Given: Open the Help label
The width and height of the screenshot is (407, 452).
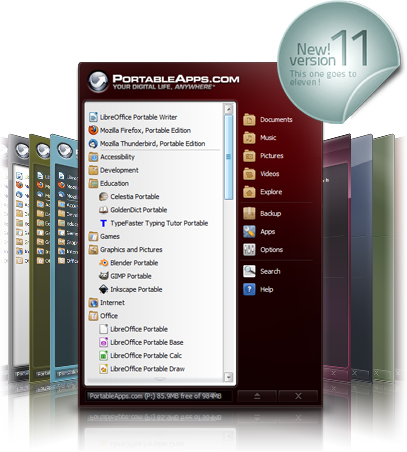Looking at the screenshot, I should (x=266, y=289).
